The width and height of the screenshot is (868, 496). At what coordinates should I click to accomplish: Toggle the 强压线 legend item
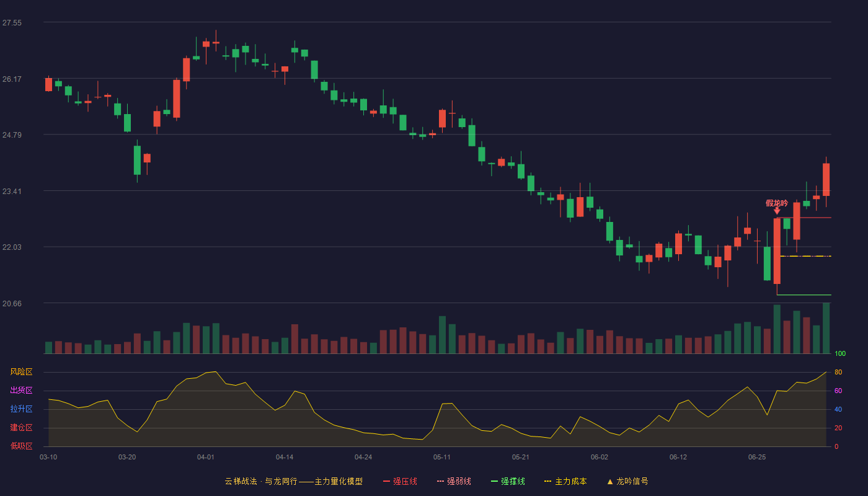(400, 481)
